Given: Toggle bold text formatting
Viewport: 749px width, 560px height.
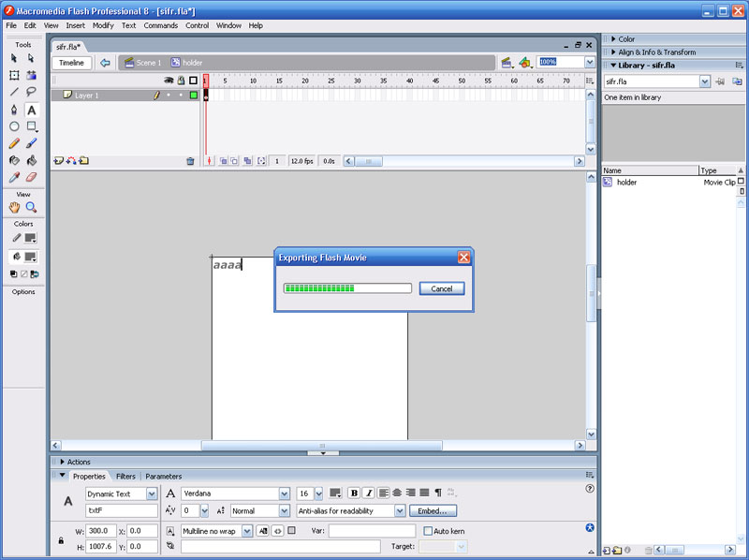Looking at the screenshot, I should [354, 494].
